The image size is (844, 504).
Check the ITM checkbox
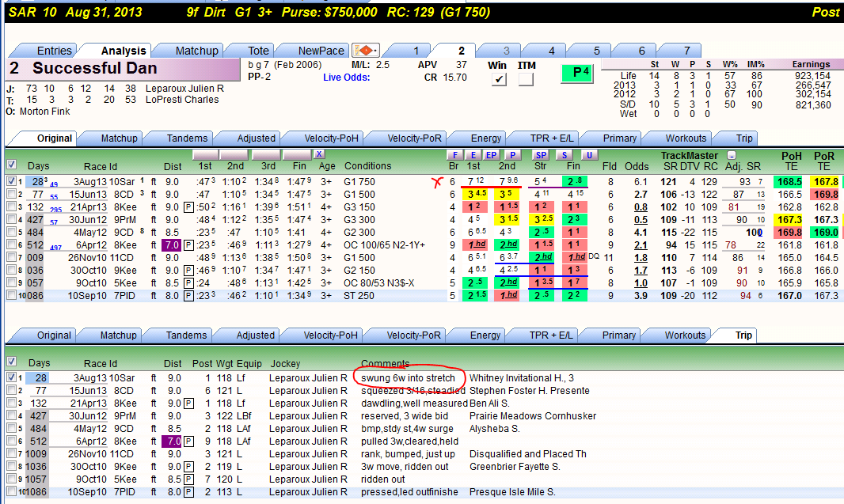point(526,79)
